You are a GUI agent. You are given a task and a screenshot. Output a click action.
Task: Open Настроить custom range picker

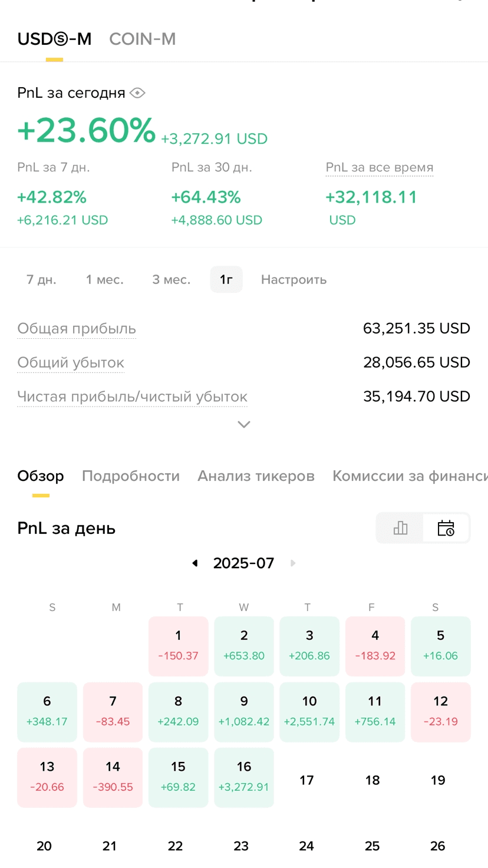click(294, 279)
